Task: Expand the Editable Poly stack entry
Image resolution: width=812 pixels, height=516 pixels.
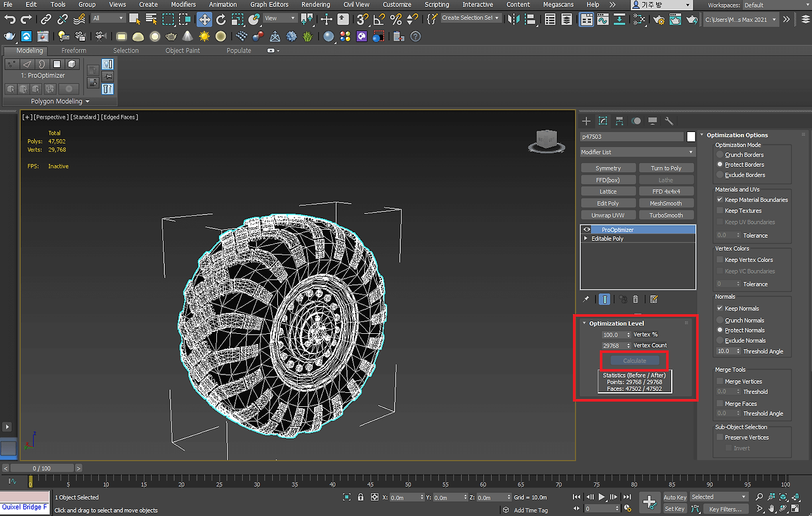Action: pyautogui.click(x=586, y=239)
